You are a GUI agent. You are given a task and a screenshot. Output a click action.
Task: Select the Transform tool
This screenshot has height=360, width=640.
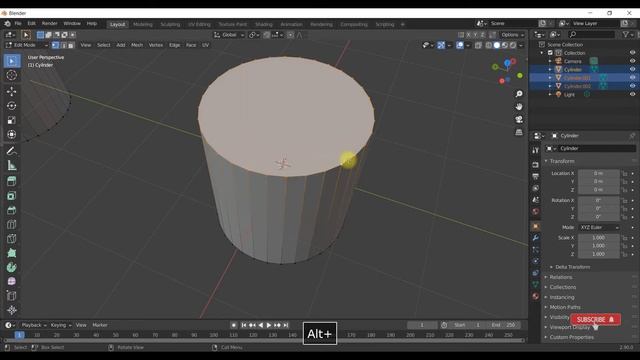12,134
